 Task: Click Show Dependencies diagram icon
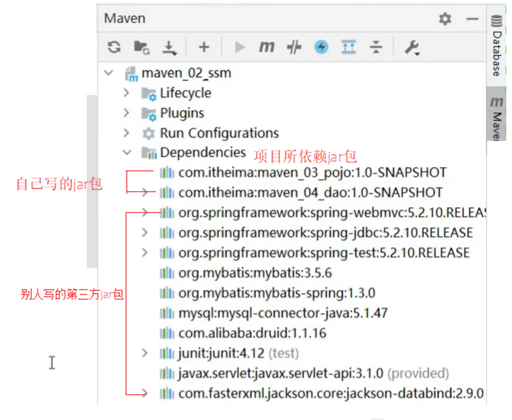tap(348, 47)
